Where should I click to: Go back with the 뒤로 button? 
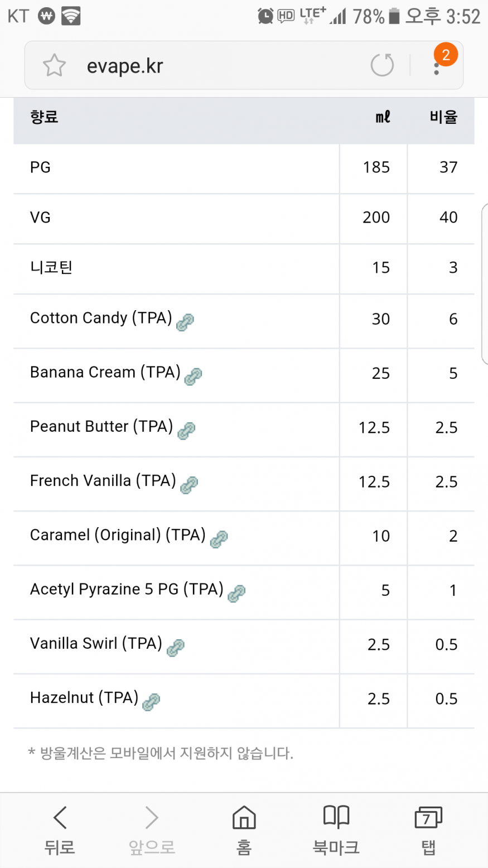(x=60, y=830)
